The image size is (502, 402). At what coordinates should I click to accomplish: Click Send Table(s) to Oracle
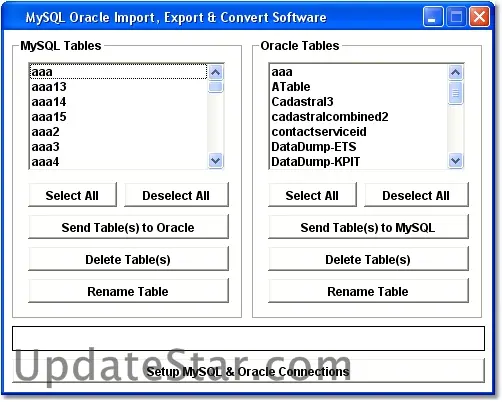128,227
